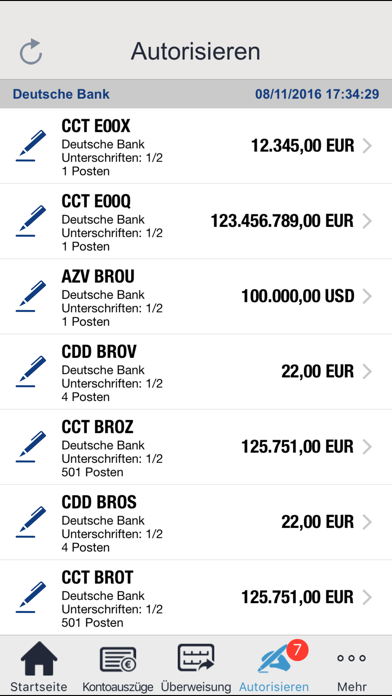Click the pen icon beside AZV BROU

pyautogui.click(x=31, y=296)
